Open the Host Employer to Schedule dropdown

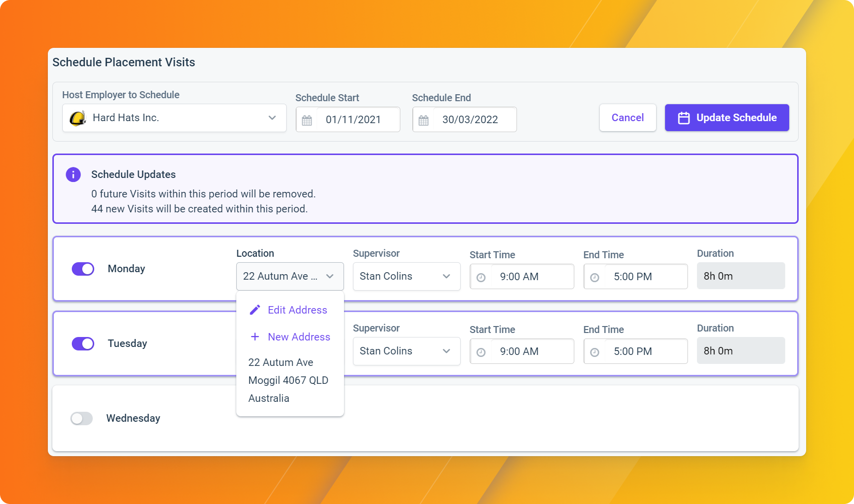click(x=174, y=118)
